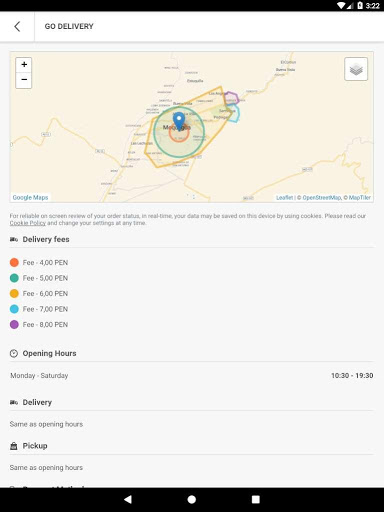Go back using the header arrow
Screen dimensions: 384x512
tap(17, 26)
